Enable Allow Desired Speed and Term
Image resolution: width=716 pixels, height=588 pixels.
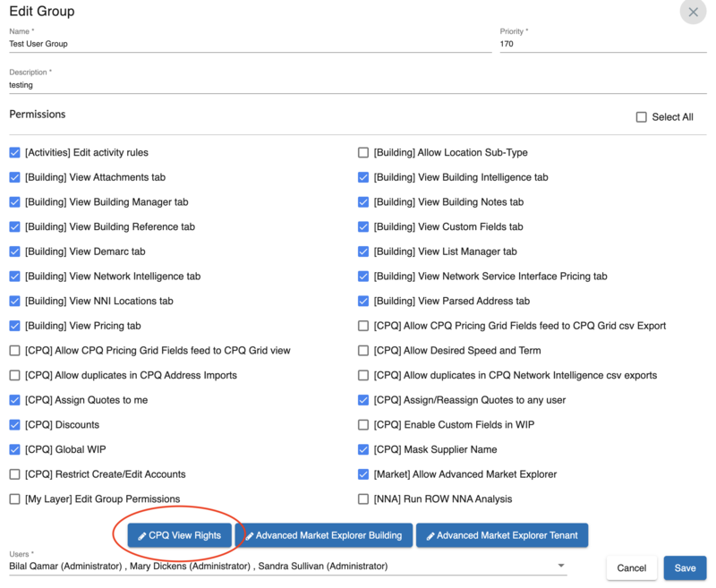click(363, 351)
